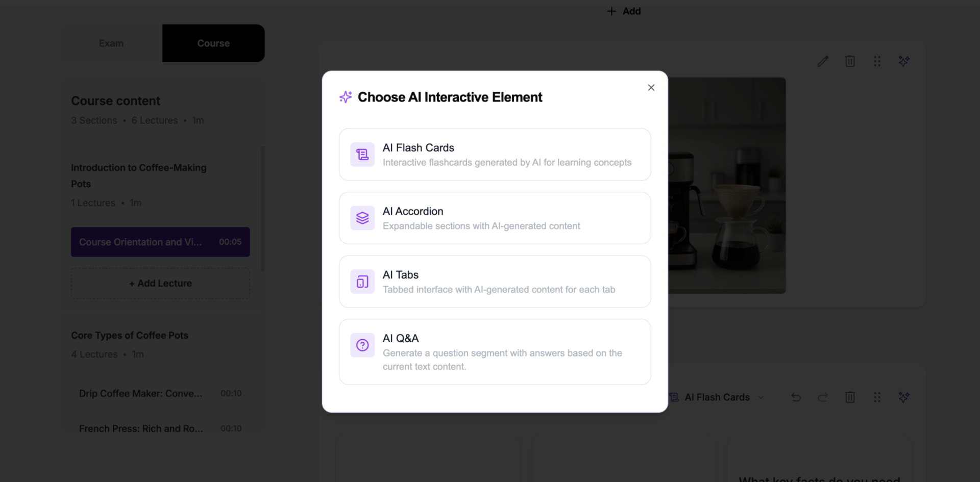Choose the AI Q&A option
Image resolution: width=980 pixels, height=482 pixels.
click(494, 351)
